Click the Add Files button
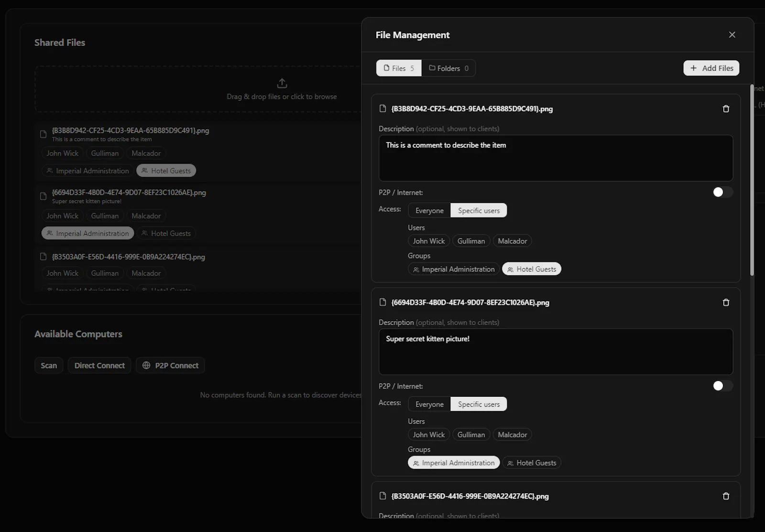Viewport: 765px width, 532px height. pyautogui.click(x=711, y=68)
